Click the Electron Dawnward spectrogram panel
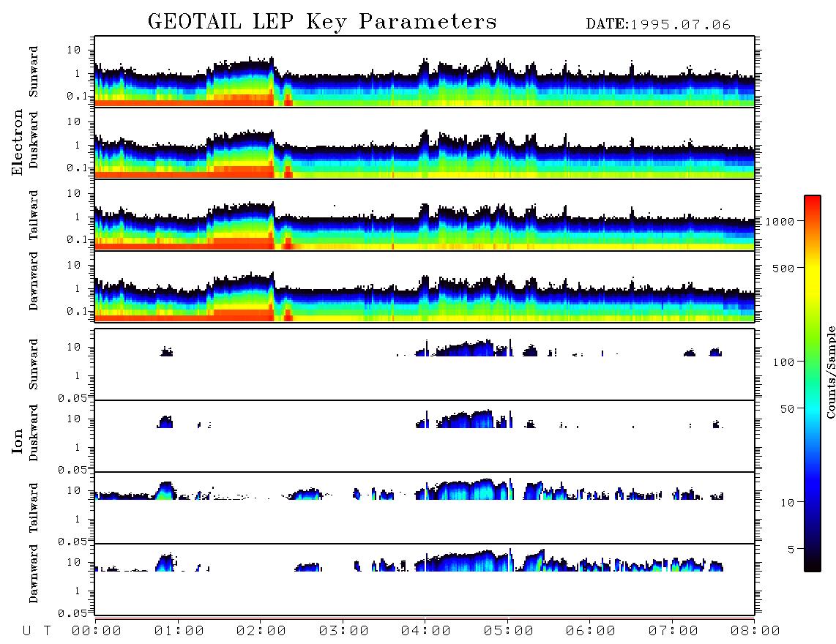 coord(425,286)
